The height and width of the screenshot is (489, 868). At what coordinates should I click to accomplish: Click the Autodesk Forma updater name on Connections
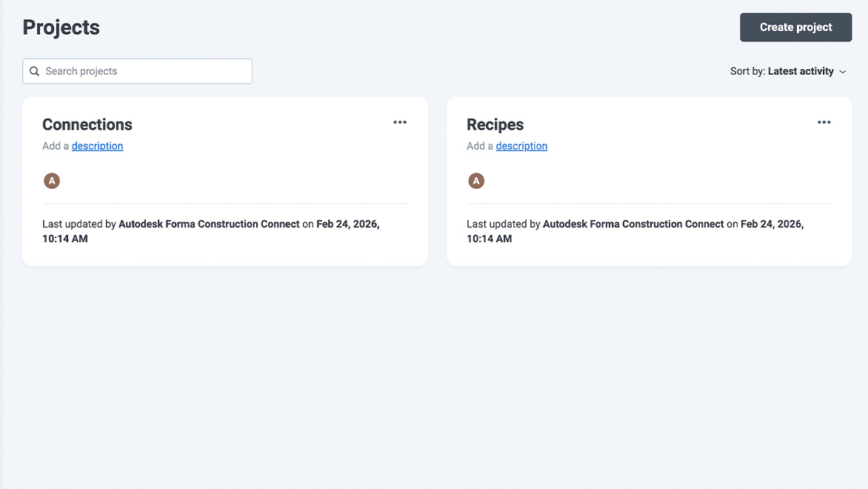[209, 224]
